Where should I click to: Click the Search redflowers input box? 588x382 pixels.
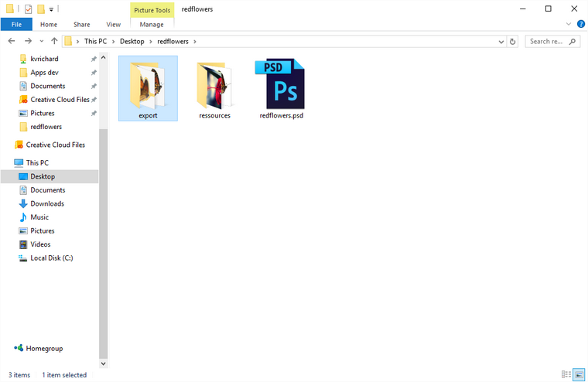(552, 42)
